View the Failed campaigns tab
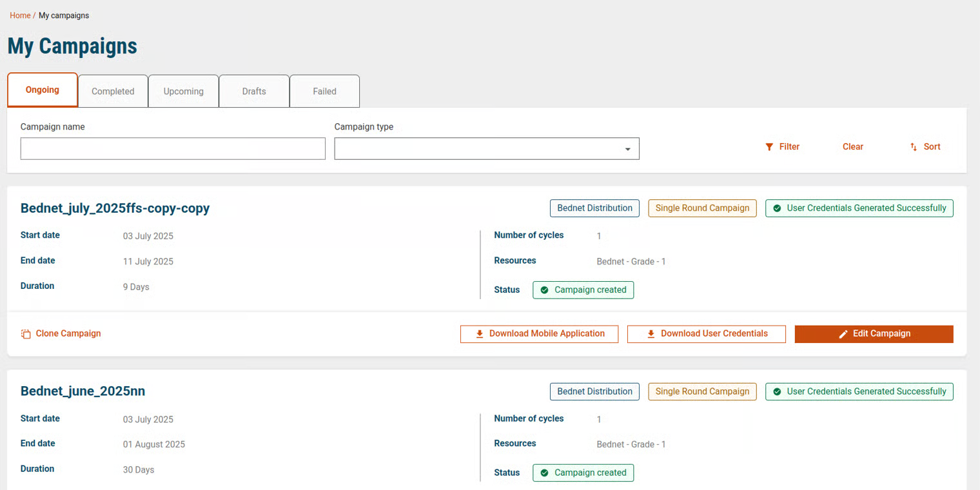Viewport: 980px width, 490px height. point(324,92)
